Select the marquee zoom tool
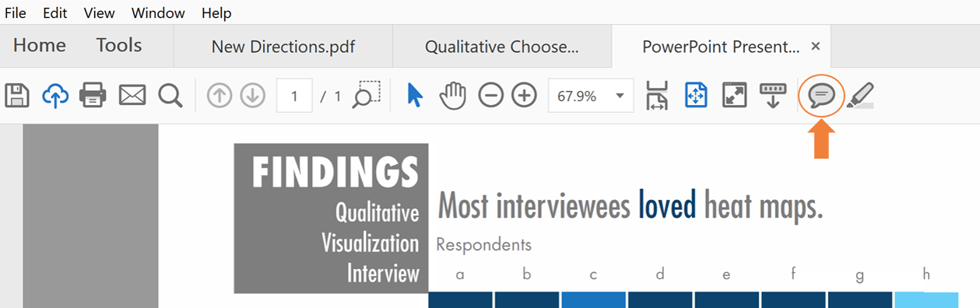This screenshot has height=308, width=980. tap(366, 94)
